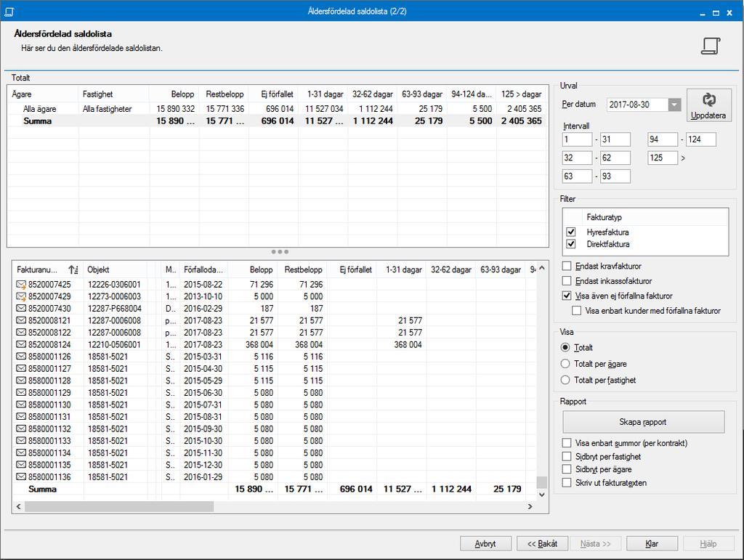Click the envelope icon for invoice 8520008121

tap(21, 320)
